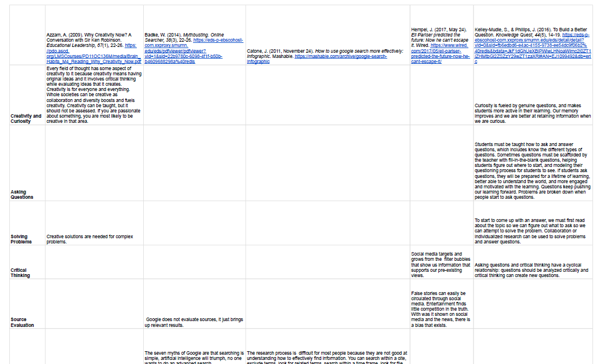Select the 'Critical Thinking' row header
This screenshot has height=364, width=600.
[27, 262]
